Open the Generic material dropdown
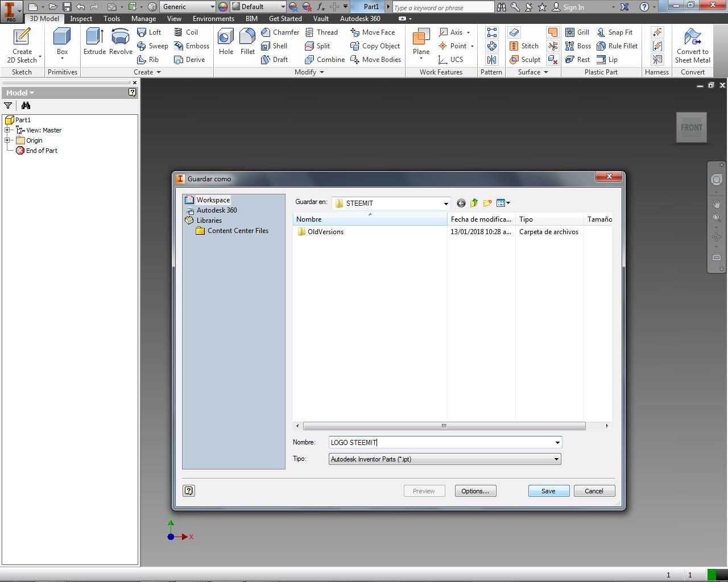The width and height of the screenshot is (728, 582). coord(212,7)
